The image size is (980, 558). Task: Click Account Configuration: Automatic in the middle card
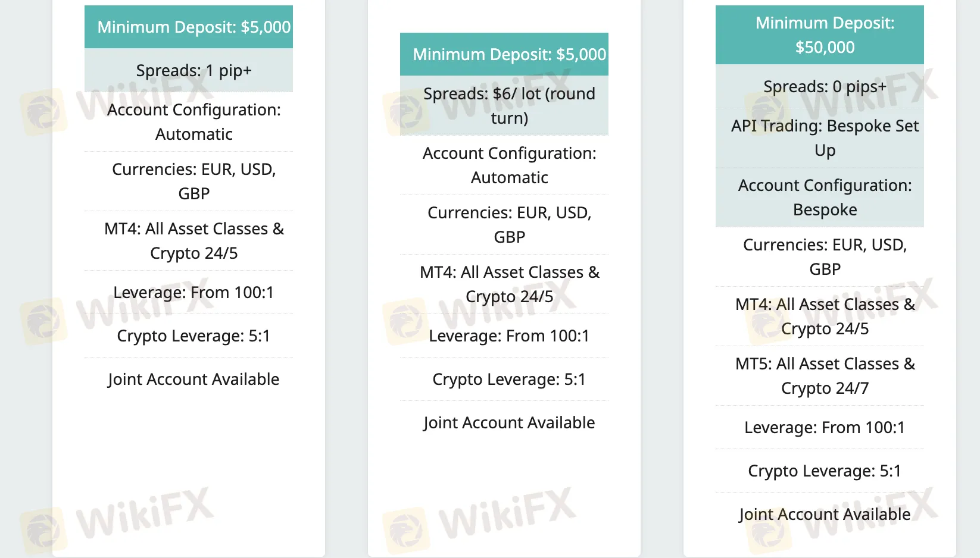[x=510, y=165]
